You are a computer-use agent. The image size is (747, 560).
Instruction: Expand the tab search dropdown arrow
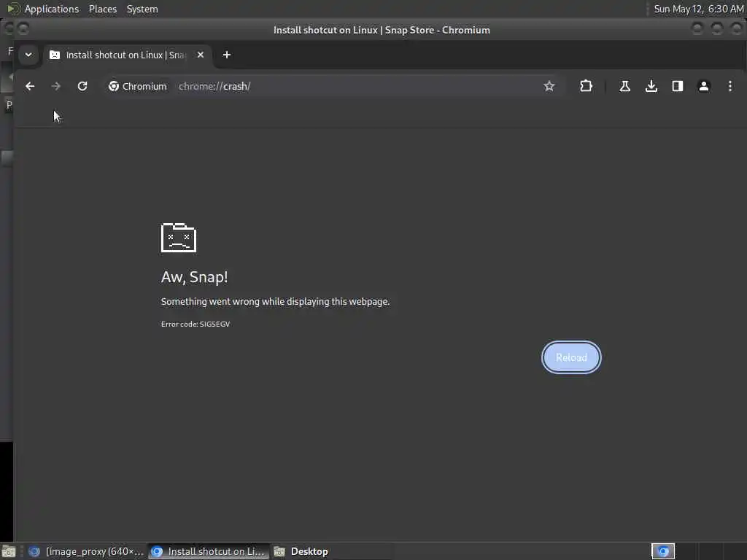pyautogui.click(x=28, y=55)
